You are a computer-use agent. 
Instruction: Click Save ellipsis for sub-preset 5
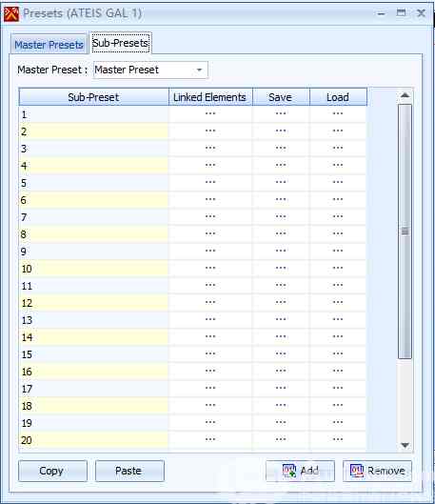(281, 182)
